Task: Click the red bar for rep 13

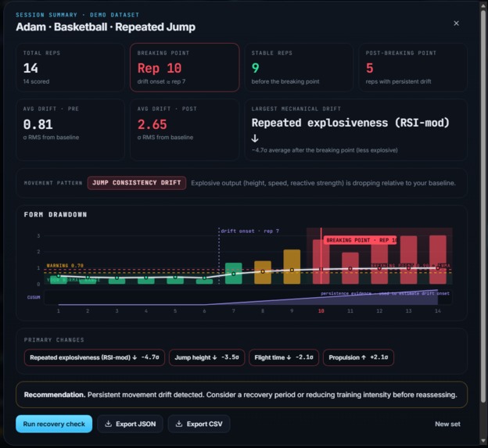Action: (x=409, y=260)
